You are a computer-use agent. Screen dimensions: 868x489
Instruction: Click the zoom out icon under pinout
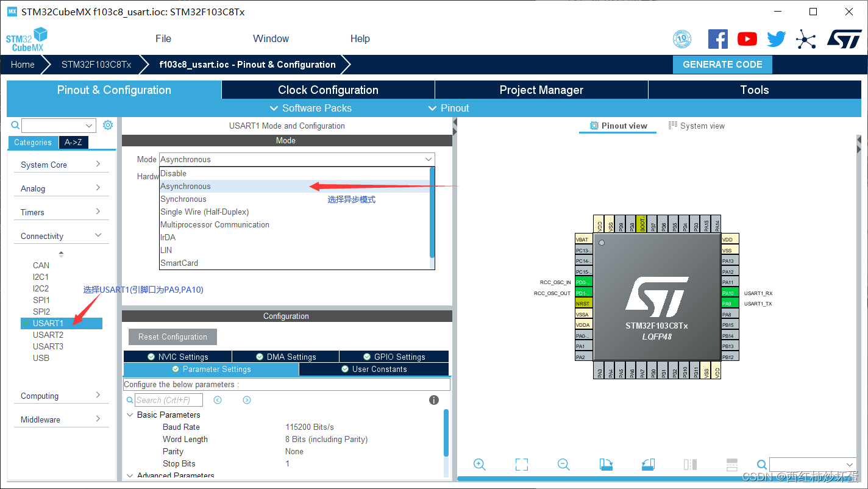click(x=564, y=465)
